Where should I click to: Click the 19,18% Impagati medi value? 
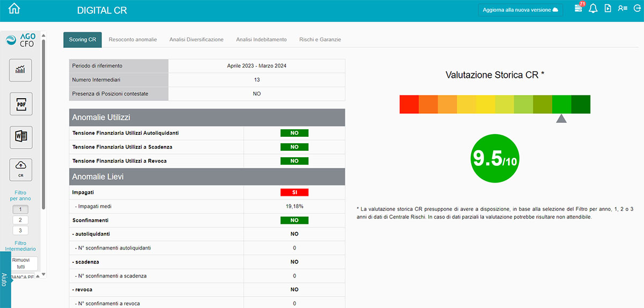295,206
